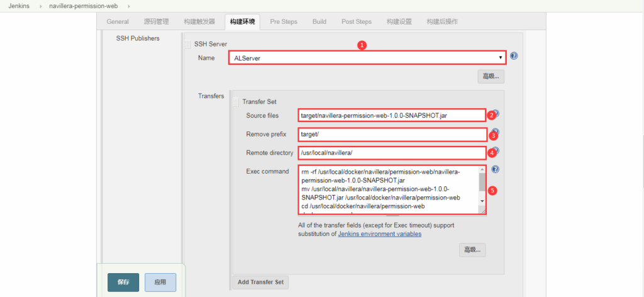
Task: Click the Add Transfer Set button
Action: (260, 282)
